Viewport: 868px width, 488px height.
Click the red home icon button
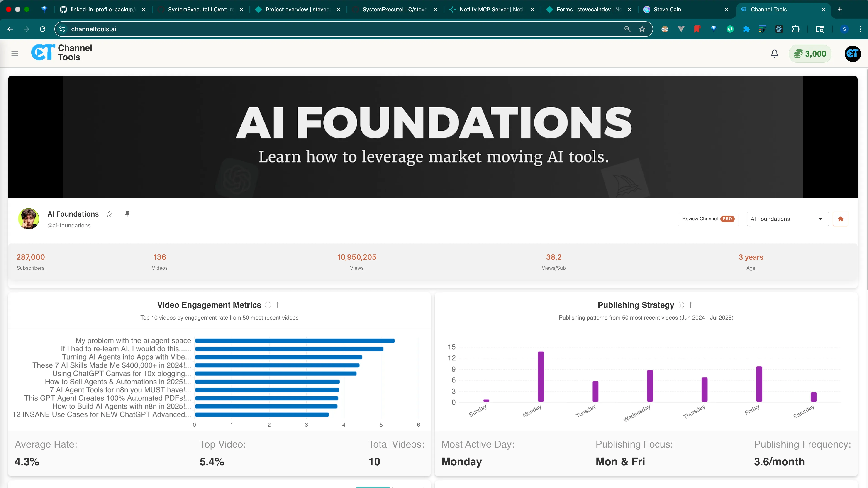[x=840, y=219]
